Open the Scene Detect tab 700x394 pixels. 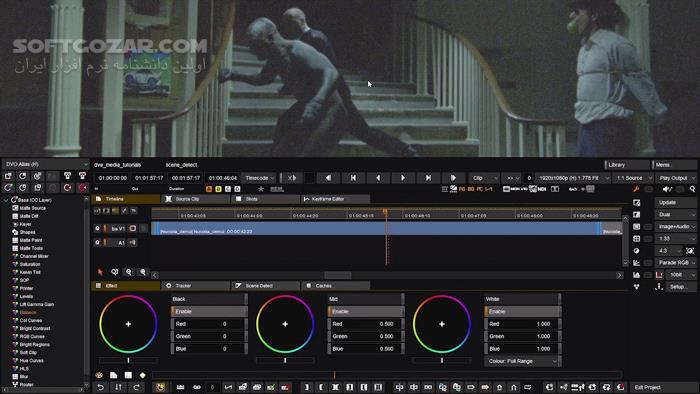[x=265, y=286]
